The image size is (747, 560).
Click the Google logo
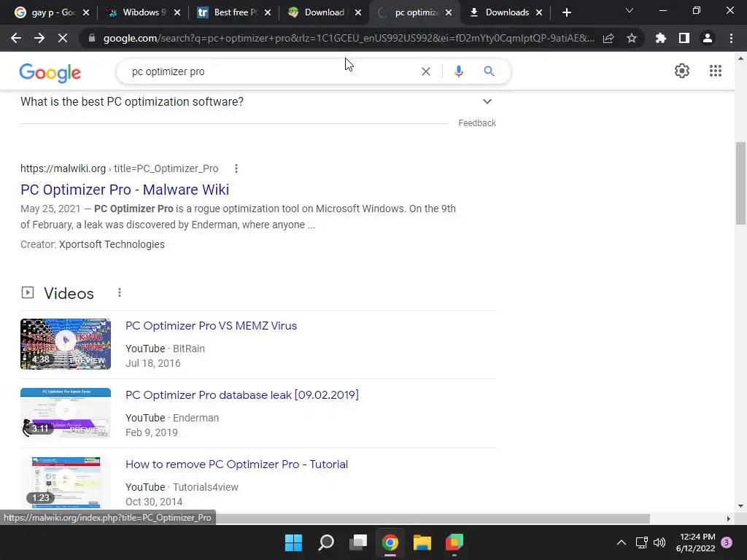click(50, 73)
